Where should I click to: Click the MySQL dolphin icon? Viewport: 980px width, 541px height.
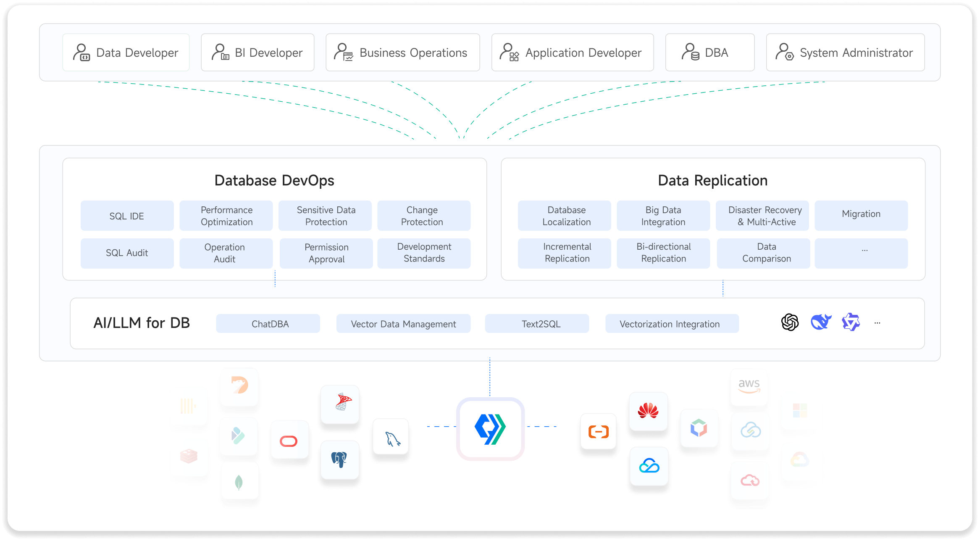coord(393,439)
